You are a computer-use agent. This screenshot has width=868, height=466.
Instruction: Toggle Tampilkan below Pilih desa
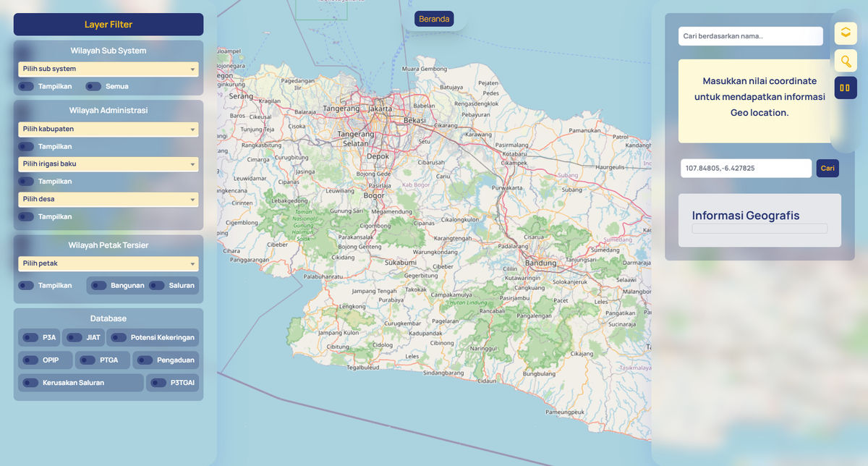26,216
